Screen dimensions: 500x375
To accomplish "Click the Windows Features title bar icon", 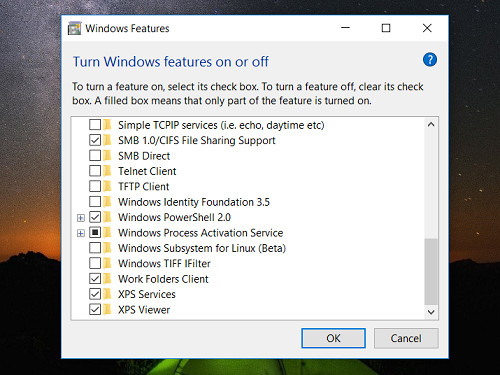I will (x=74, y=28).
